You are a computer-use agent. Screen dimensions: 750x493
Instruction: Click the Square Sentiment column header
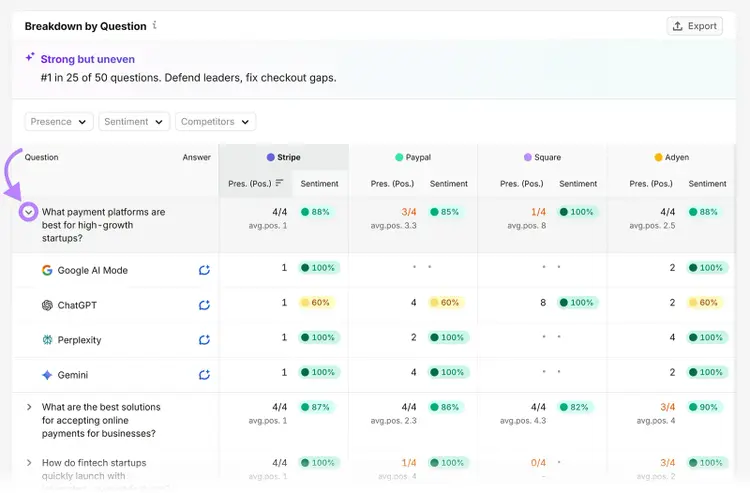click(578, 184)
